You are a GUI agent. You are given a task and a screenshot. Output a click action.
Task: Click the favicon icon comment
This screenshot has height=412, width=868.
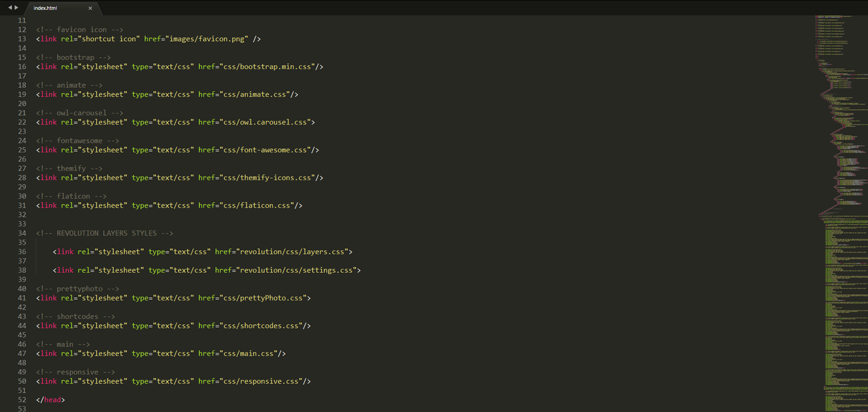80,29
